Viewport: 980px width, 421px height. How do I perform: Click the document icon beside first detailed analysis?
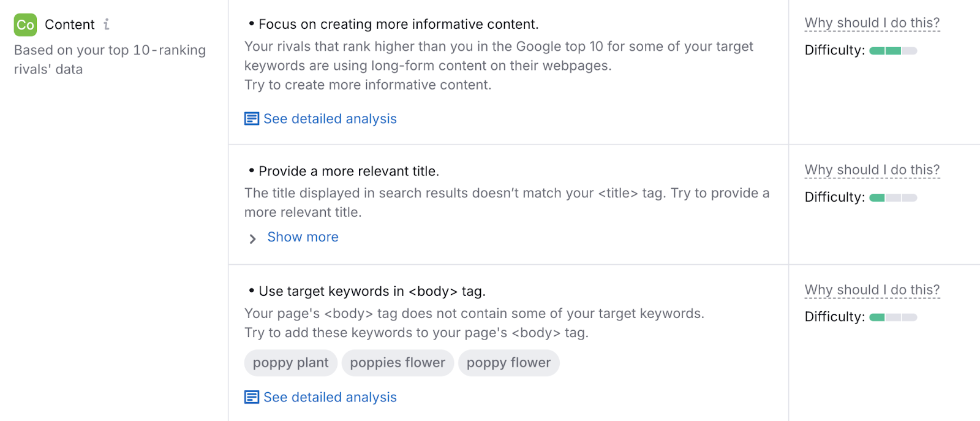[251, 118]
